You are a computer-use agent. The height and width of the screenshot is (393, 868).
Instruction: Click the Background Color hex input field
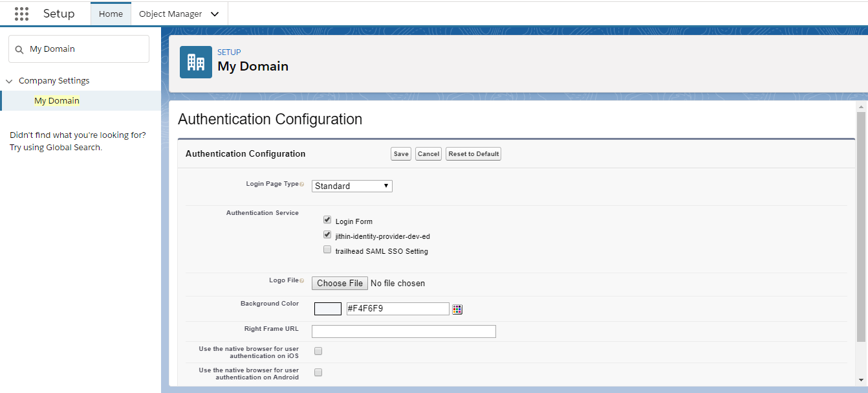tap(398, 309)
